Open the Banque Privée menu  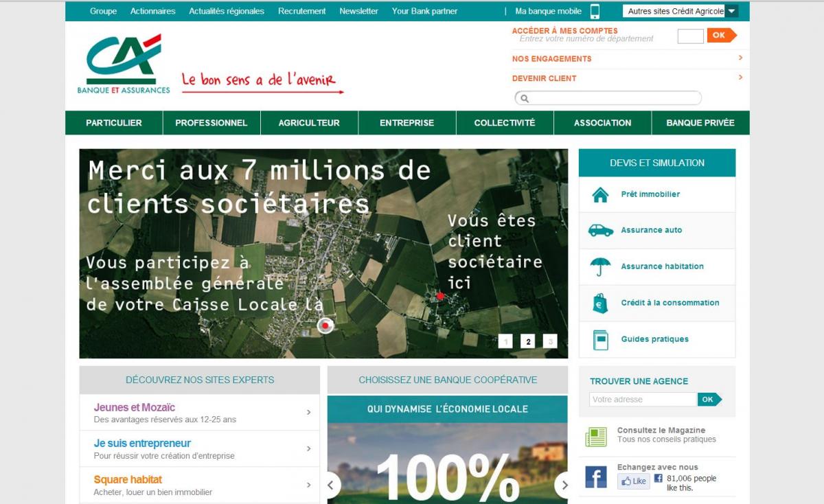[700, 123]
